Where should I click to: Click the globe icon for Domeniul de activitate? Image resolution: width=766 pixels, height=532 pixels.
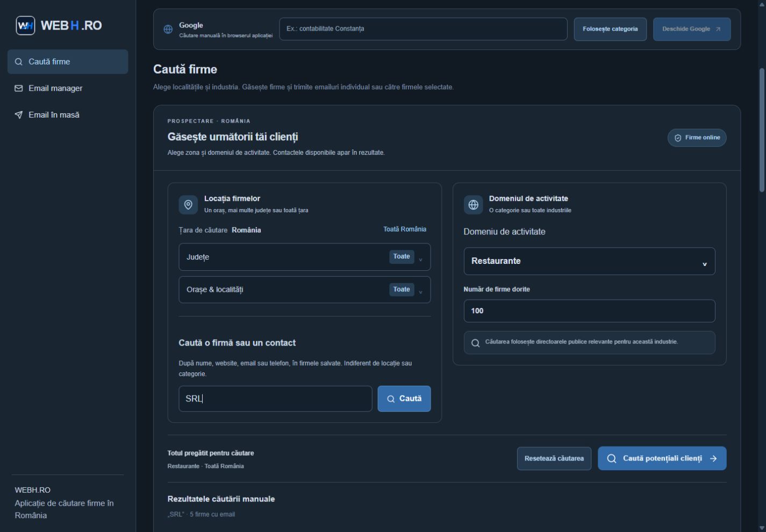(x=473, y=205)
